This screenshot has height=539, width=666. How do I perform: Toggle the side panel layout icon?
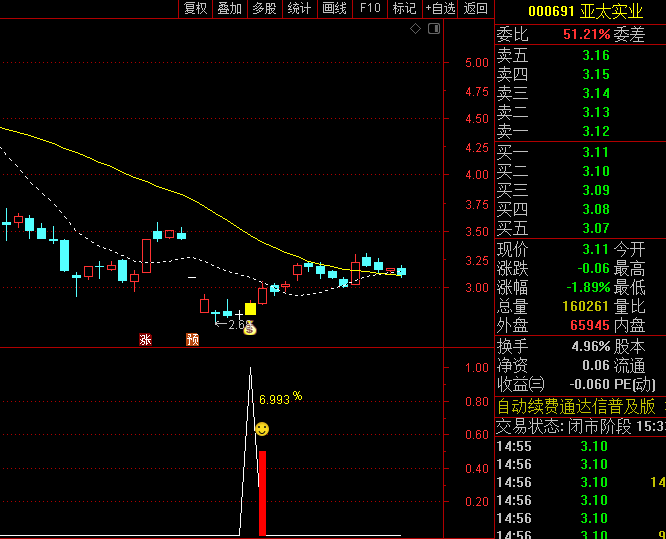click(x=434, y=29)
